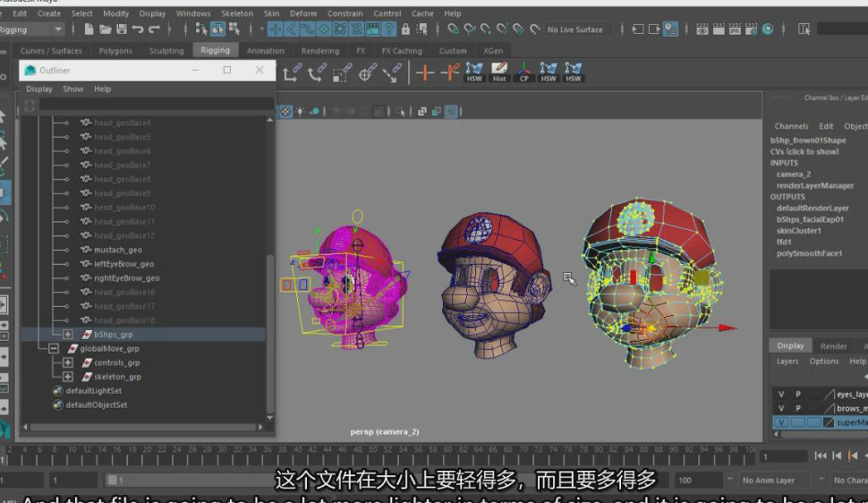Click the last HSW shelf icon
Screen dimensions: 868x503
click(573, 72)
